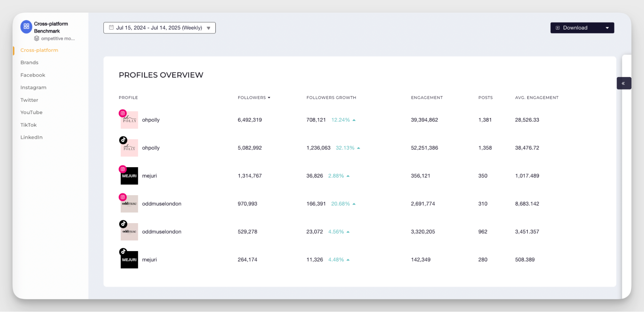644x312 pixels.
Task: Click the download icon in the Download button
Action: pyautogui.click(x=558, y=28)
